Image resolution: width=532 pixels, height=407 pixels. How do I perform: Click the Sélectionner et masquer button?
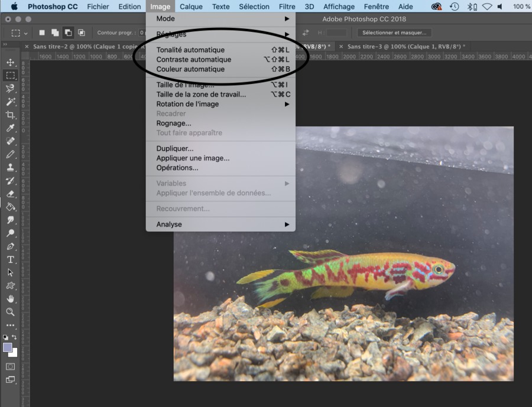[394, 32]
